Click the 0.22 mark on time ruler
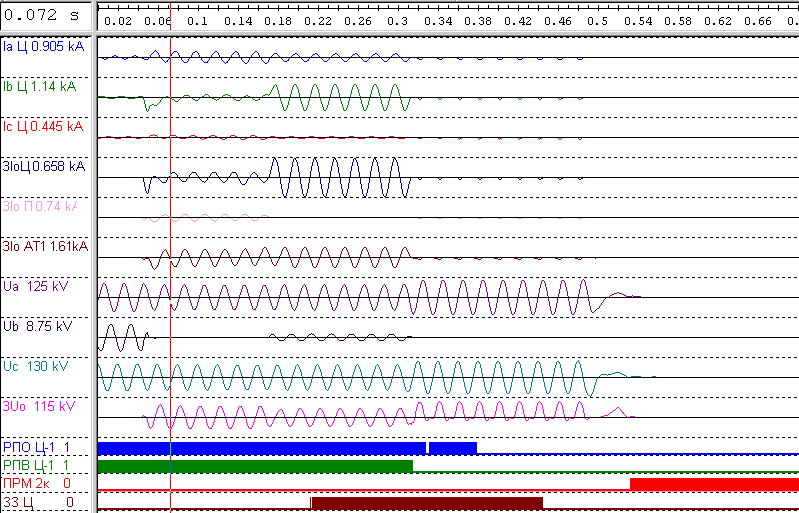The width and height of the screenshot is (799, 513). click(318, 21)
